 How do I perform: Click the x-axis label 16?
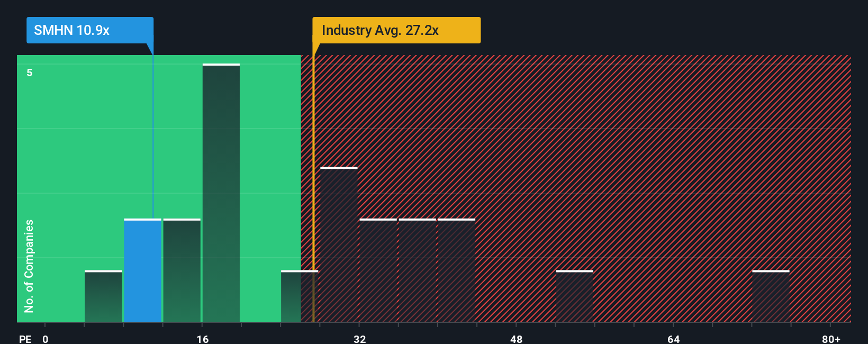(x=202, y=339)
